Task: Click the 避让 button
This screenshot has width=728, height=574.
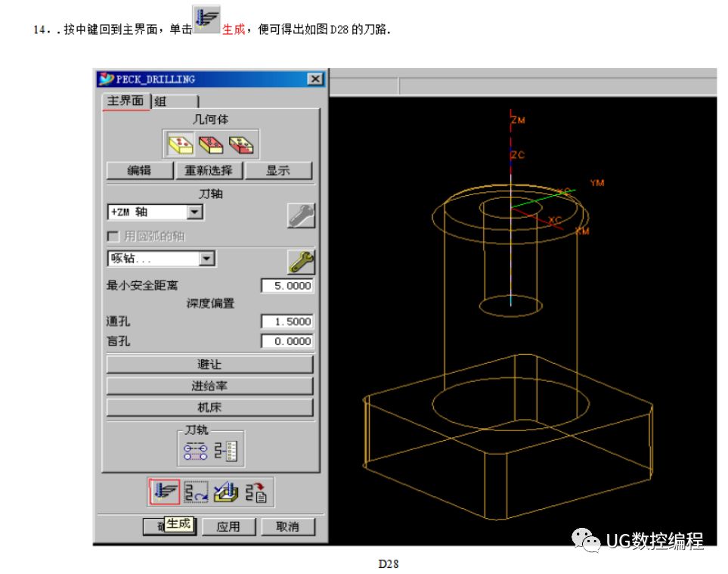Action: [x=210, y=364]
